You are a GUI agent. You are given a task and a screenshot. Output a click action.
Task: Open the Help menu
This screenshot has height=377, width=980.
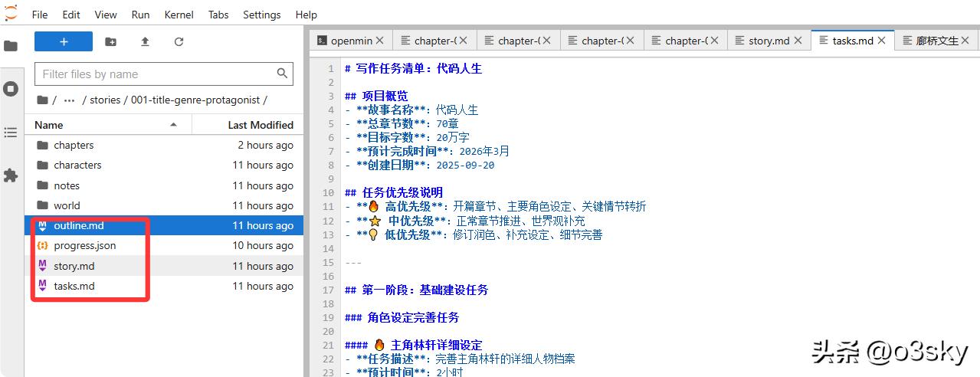(306, 15)
